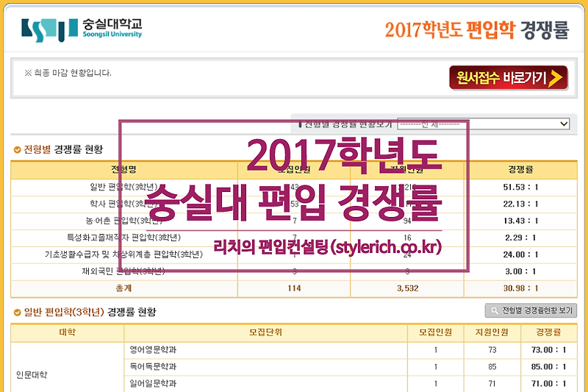Click the orange bullet beside 일반 편입학(3학년) 경쟁률 현황
Viewport: 588px width, 392px height.
[x=17, y=312]
